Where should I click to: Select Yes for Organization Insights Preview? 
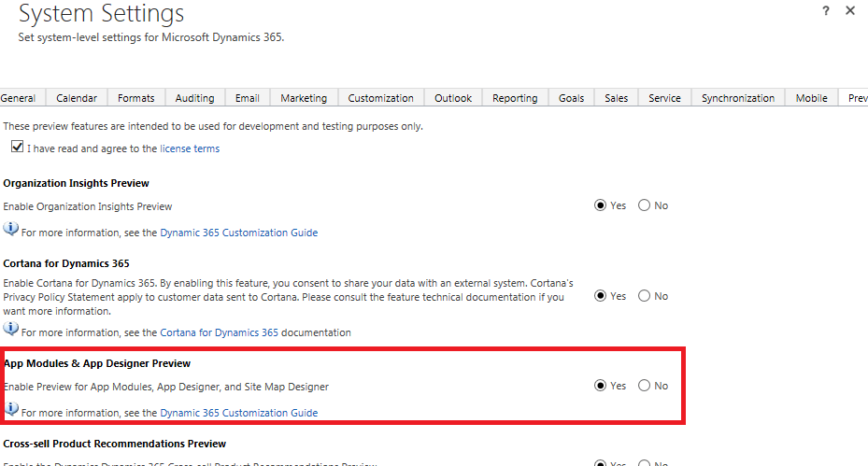click(x=600, y=205)
